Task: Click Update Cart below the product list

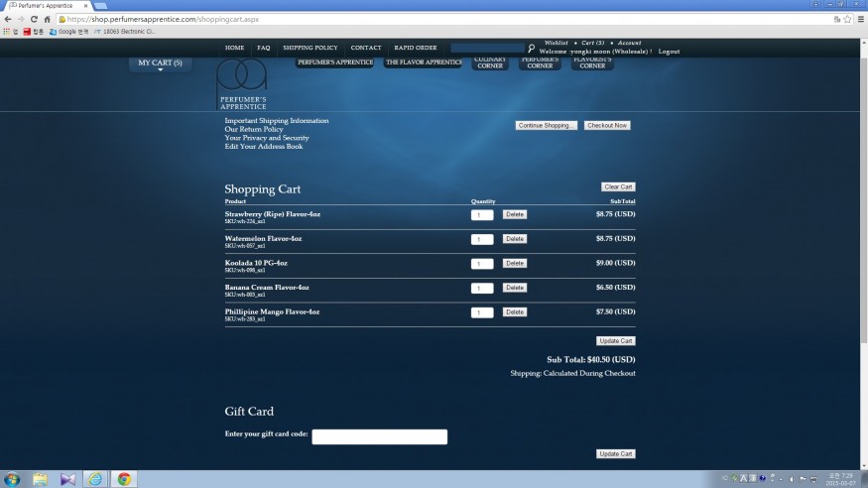Action: (616, 341)
